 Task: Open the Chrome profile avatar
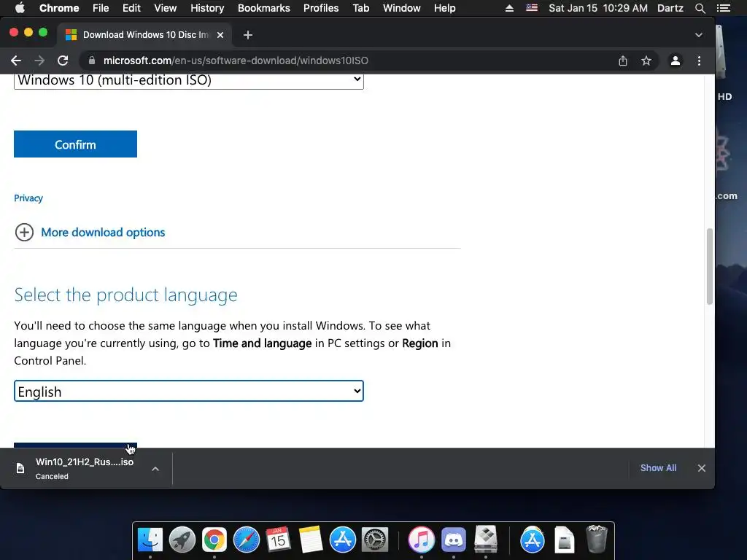[x=675, y=61]
